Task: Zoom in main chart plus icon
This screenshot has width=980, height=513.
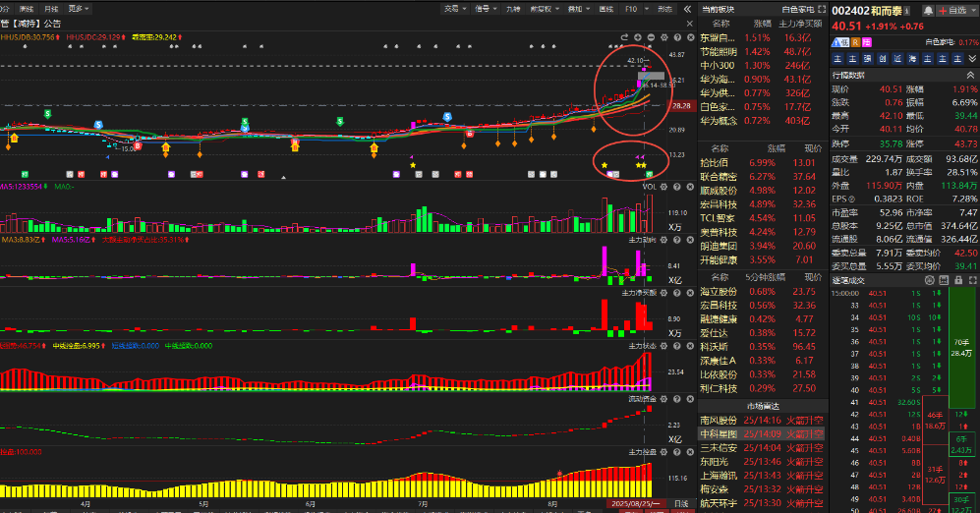Action: click(x=638, y=37)
